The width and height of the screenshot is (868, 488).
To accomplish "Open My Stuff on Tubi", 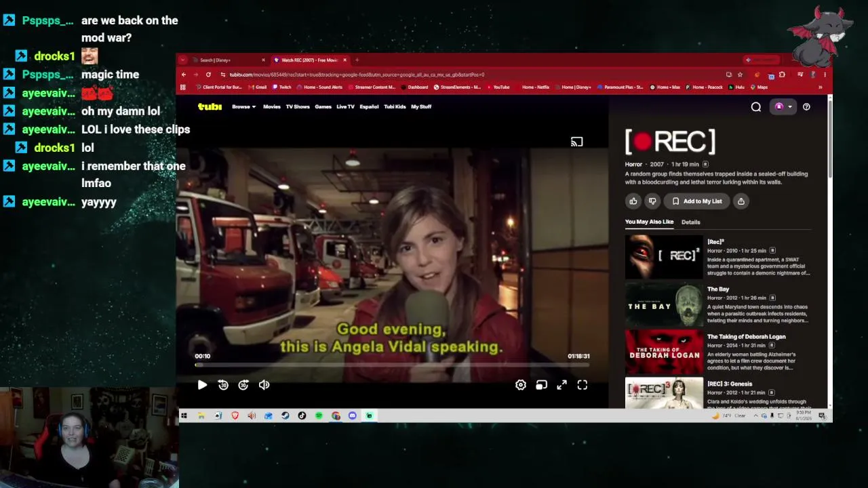I will [421, 106].
